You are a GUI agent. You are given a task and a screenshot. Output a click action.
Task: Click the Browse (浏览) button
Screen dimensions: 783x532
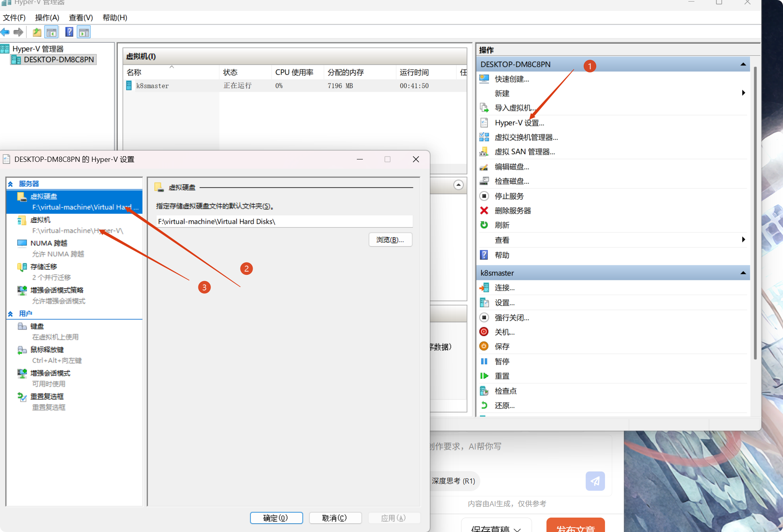[x=390, y=240]
